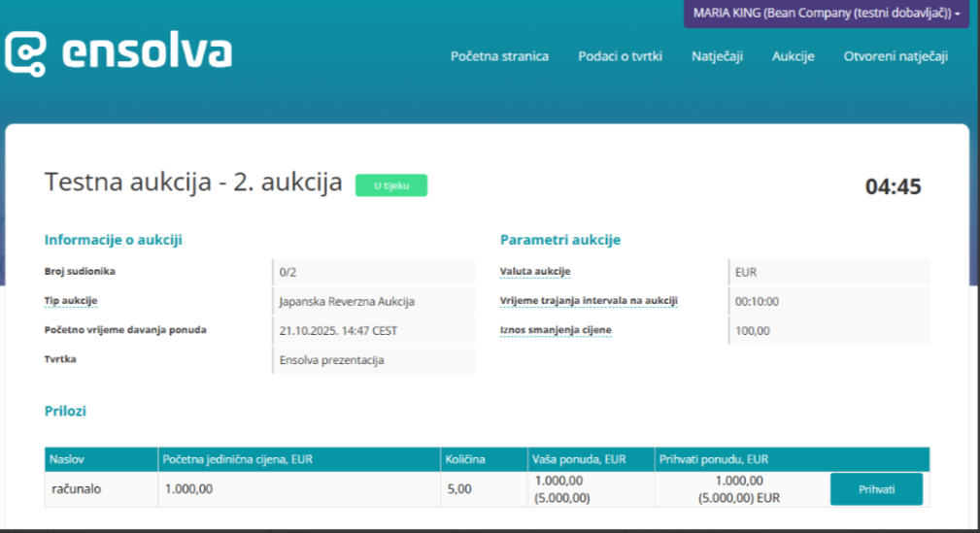Navigate to Natječaji menu item
The height and width of the screenshot is (533, 980).
[x=717, y=56]
